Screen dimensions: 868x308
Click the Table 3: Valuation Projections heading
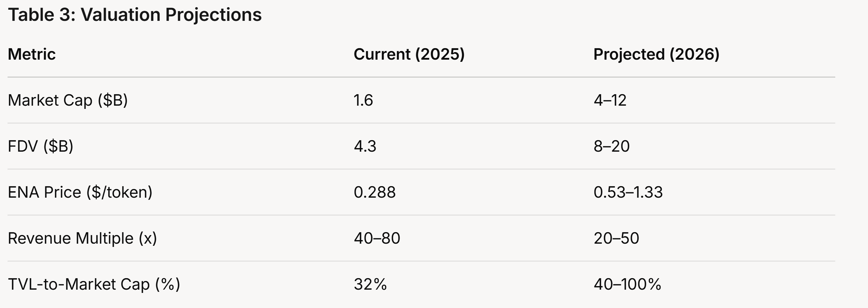point(135,15)
